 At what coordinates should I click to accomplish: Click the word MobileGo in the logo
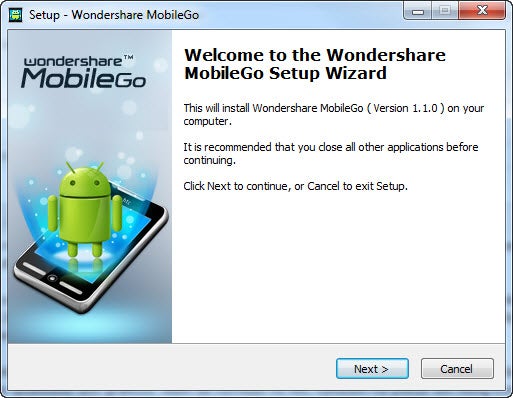point(83,78)
